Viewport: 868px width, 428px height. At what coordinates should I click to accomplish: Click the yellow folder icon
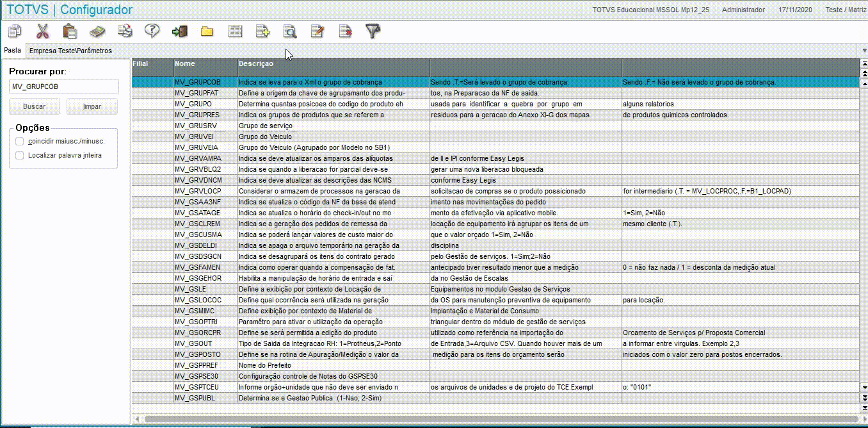click(x=207, y=31)
